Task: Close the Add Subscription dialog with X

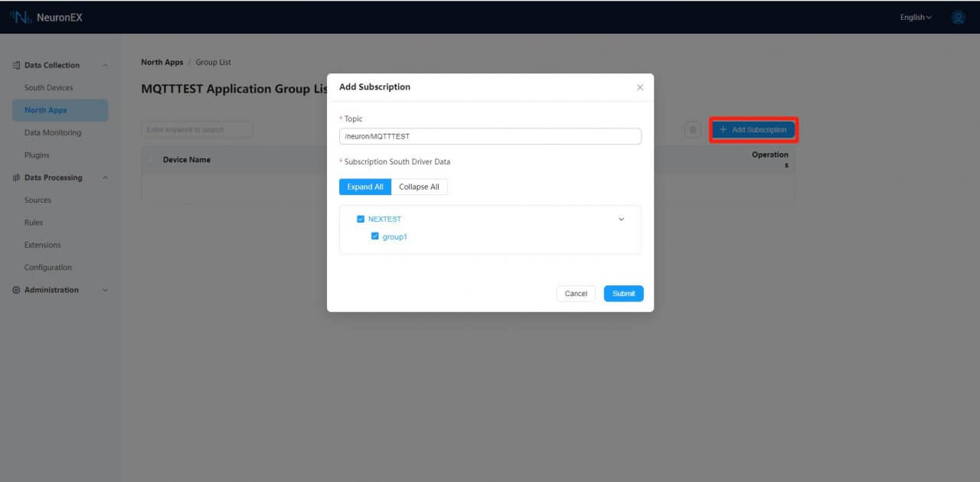Action: pyautogui.click(x=640, y=87)
